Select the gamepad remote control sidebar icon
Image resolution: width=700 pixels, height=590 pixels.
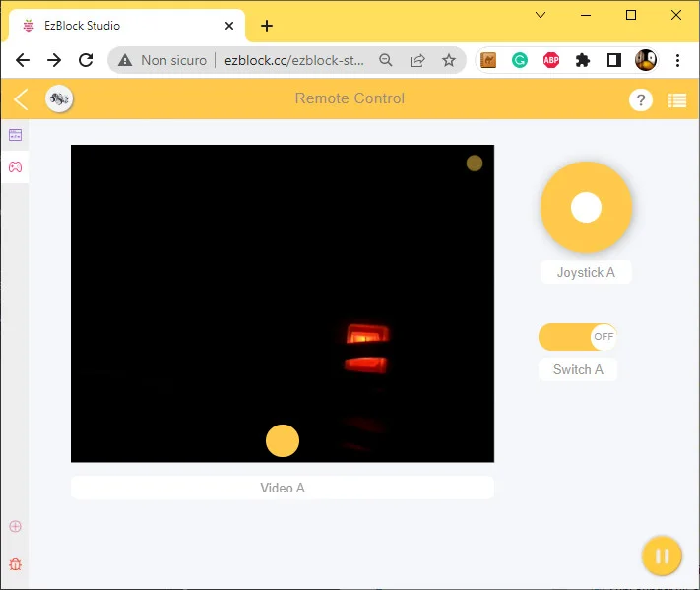coord(15,167)
